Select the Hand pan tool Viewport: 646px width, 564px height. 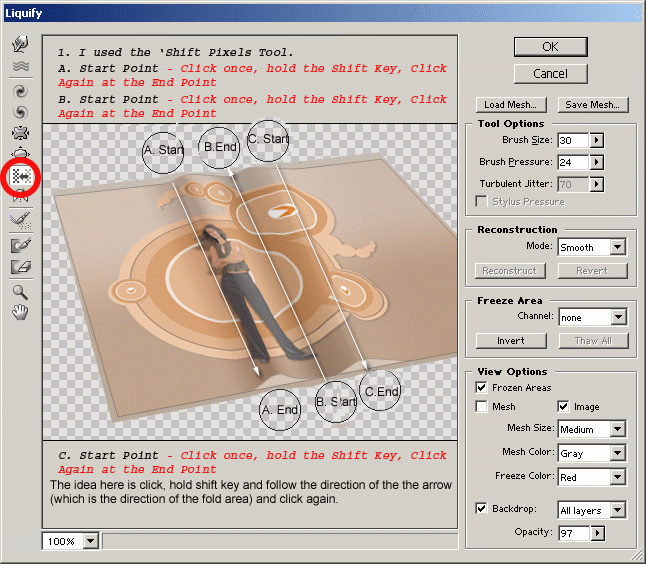pyautogui.click(x=20, y=312)
